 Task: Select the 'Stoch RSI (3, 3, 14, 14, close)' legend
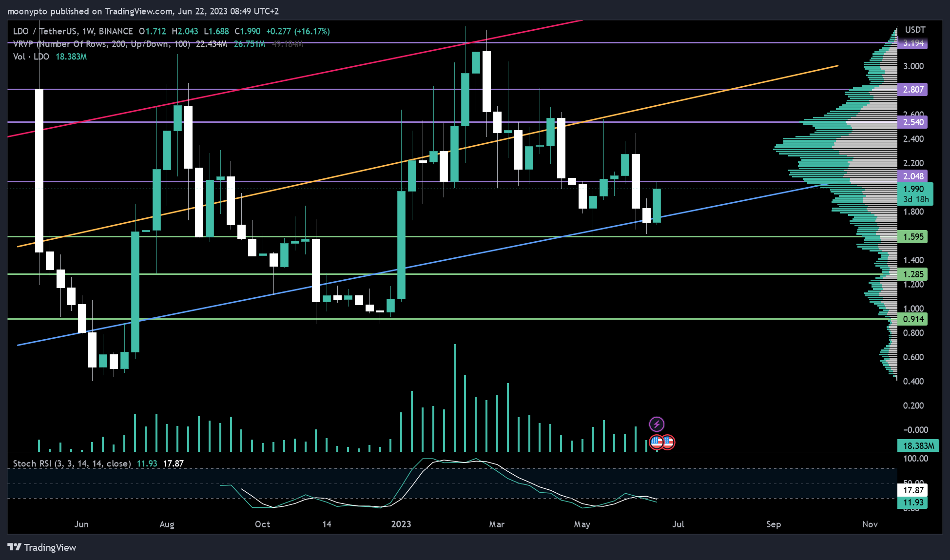point(72,463)
